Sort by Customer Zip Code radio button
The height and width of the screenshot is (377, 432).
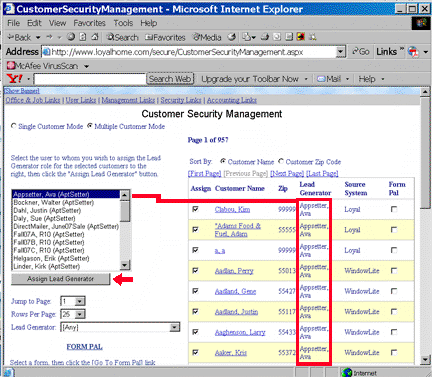[281, 161]
